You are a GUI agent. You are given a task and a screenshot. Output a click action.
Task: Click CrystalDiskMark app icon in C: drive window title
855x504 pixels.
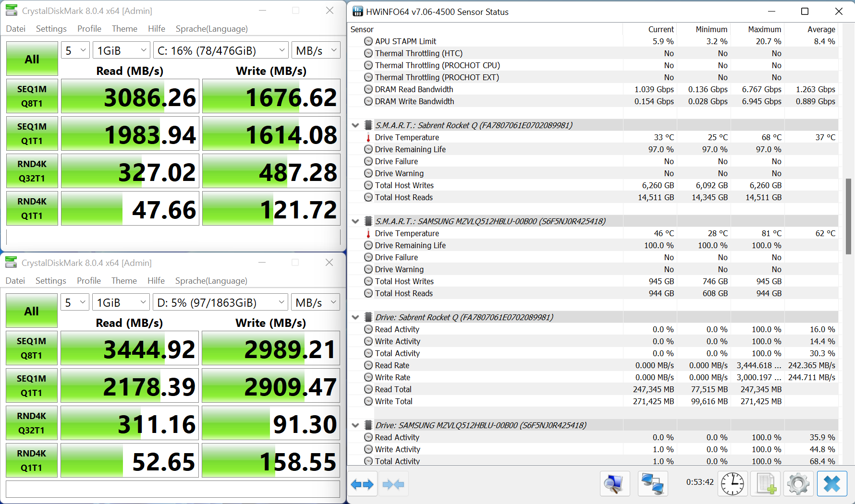11,10
